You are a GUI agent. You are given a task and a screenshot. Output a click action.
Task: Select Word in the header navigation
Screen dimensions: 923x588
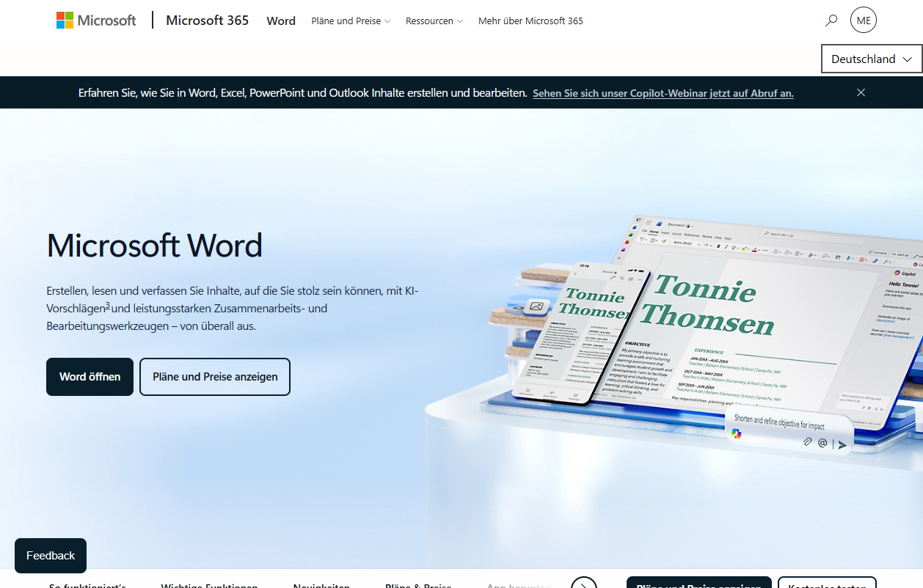[x=281, y=21]
